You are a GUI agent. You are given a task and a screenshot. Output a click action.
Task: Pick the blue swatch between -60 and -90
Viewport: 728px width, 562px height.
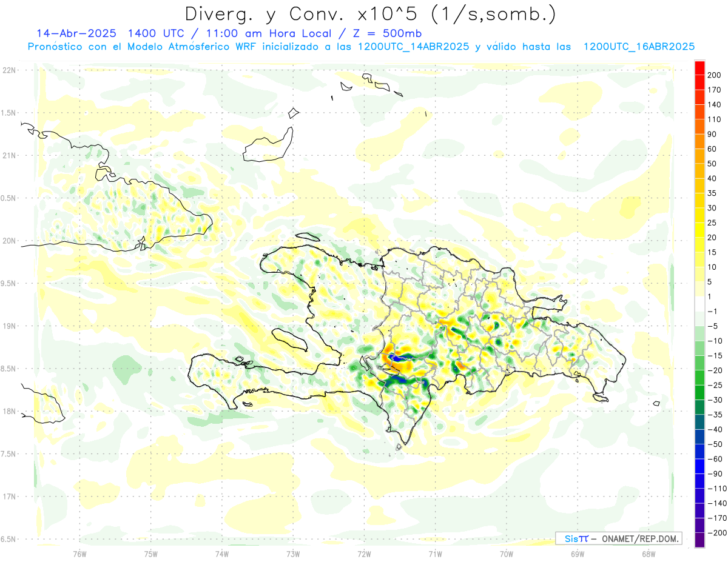point(699,467)
